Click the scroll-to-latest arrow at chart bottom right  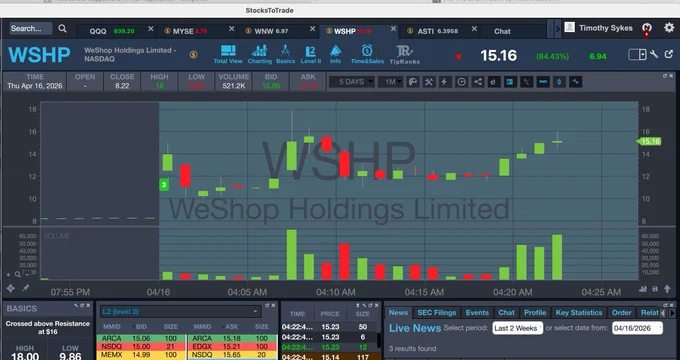[667, 288]
